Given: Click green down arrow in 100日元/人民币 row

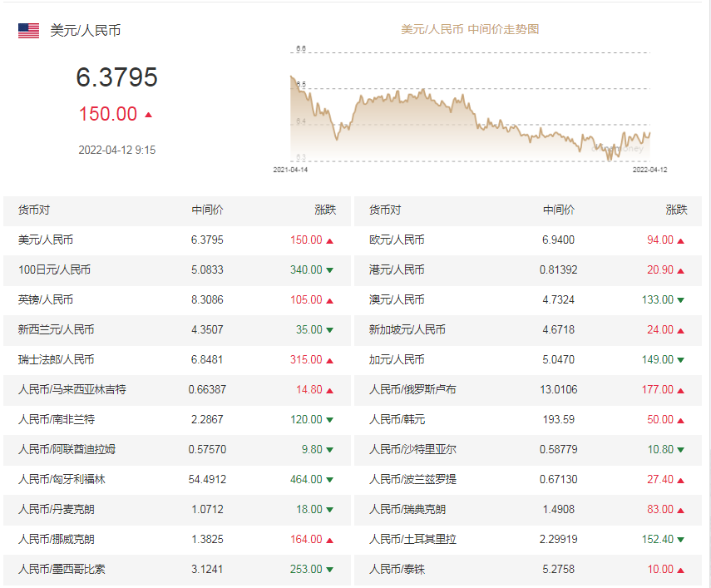Looking at the screenshot, I should pyautogui.click(x=330, y=270).
